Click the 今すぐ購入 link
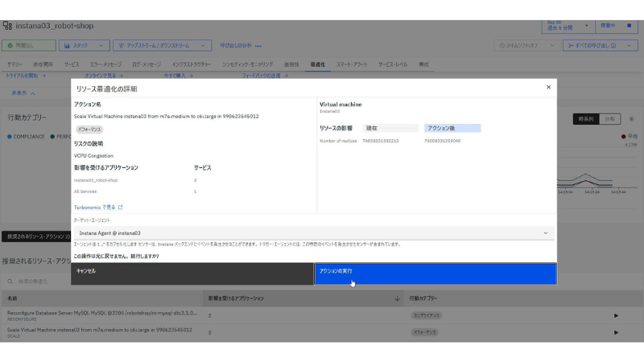 tap(178, 76)
